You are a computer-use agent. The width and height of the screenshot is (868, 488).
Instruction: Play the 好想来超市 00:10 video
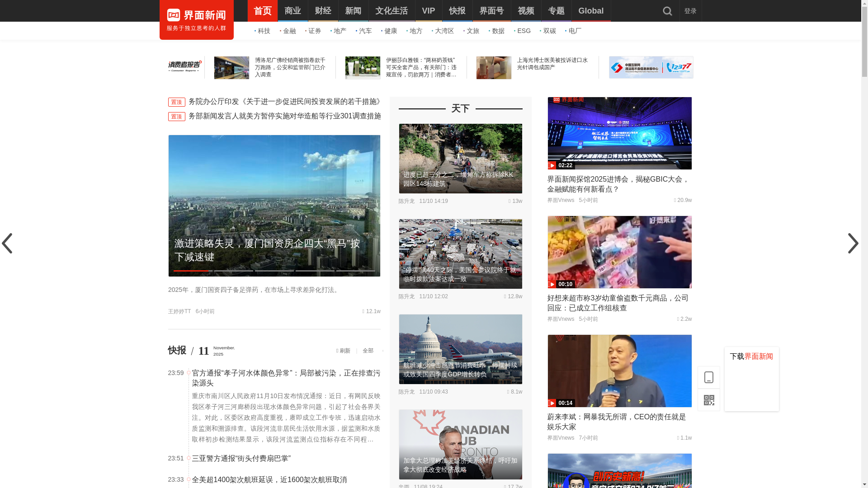620,252
